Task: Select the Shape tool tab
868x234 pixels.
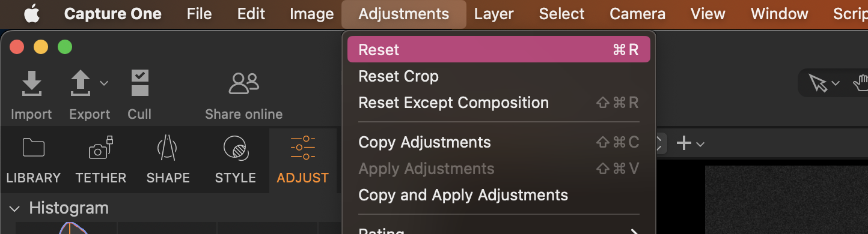Action: tap(168, 160)
